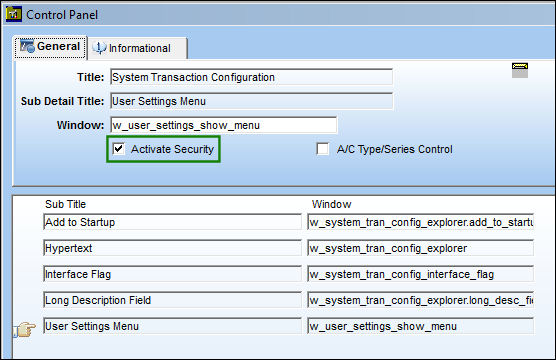
Task: Click the w_system_tran_config_interface_flag window cell
Action: tap(421, 274)
